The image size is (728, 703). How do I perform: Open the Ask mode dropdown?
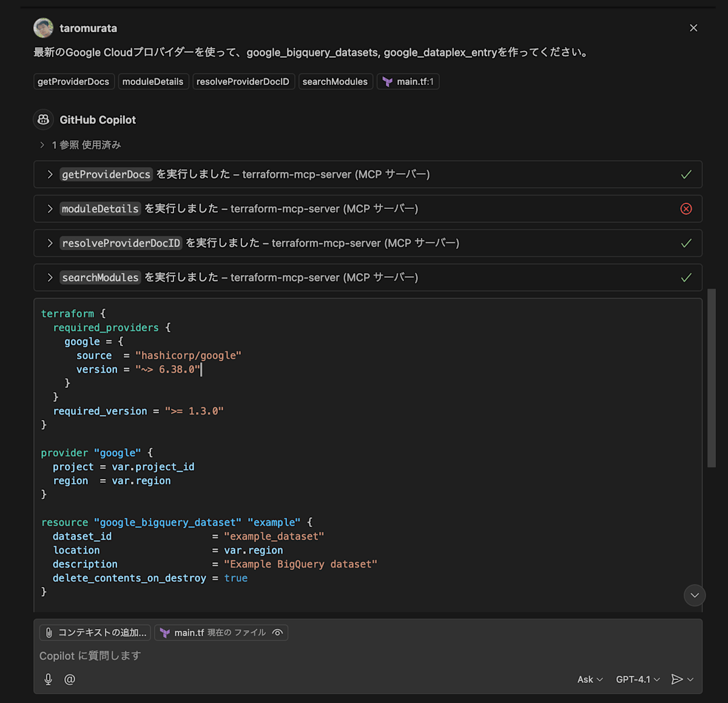[x=590, y=679]
